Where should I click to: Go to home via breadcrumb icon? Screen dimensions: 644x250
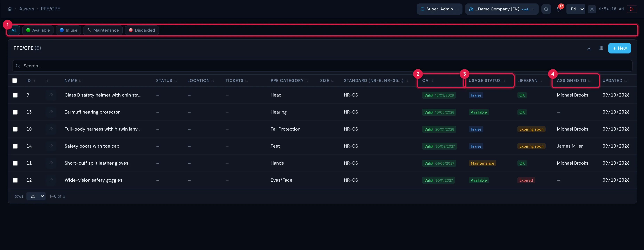(10, 9)
